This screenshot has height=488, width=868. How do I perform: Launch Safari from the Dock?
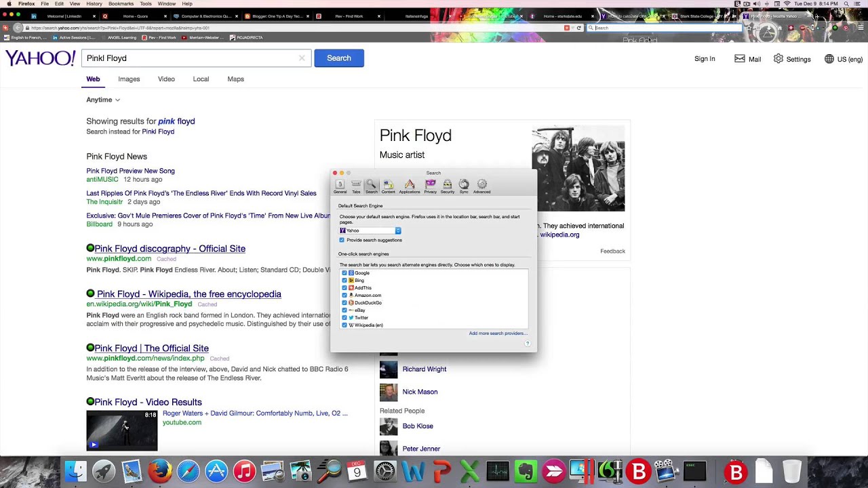coord(189,471)
